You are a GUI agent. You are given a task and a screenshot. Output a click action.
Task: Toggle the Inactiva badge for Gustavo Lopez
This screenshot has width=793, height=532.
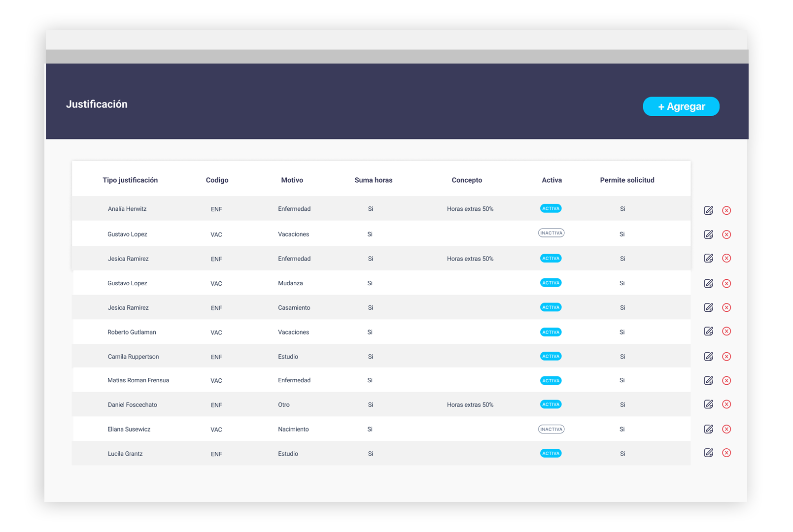[x=551, y=233]
